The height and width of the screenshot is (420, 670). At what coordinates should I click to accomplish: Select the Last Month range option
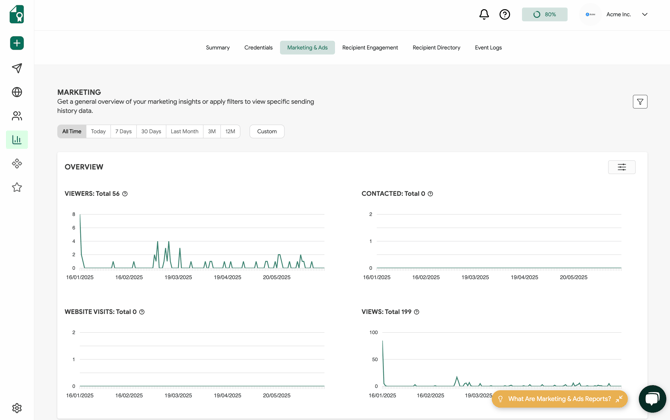pos(184,131)
